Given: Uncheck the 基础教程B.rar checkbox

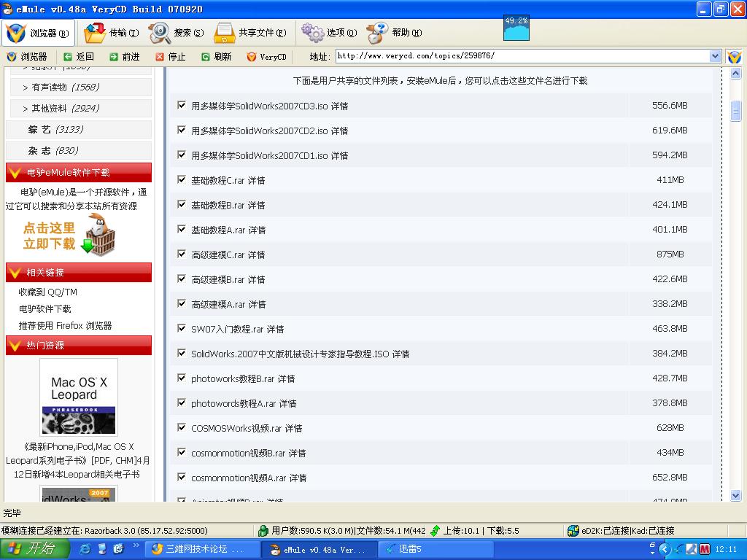Looking at the screenshot, I should pos(181,204).
